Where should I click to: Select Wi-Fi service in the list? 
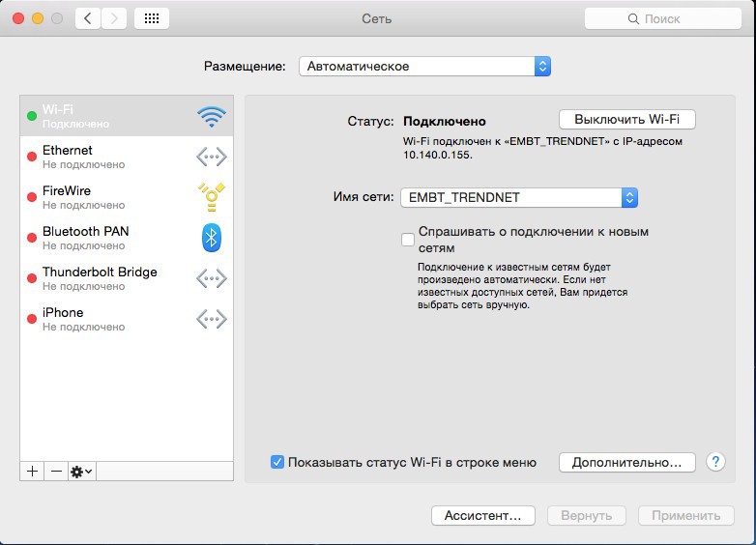pos(127,116)
